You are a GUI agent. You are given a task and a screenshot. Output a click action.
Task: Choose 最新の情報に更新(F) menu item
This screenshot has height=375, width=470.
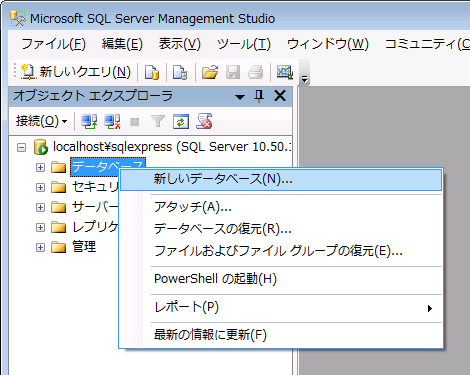tap(281, 335)
